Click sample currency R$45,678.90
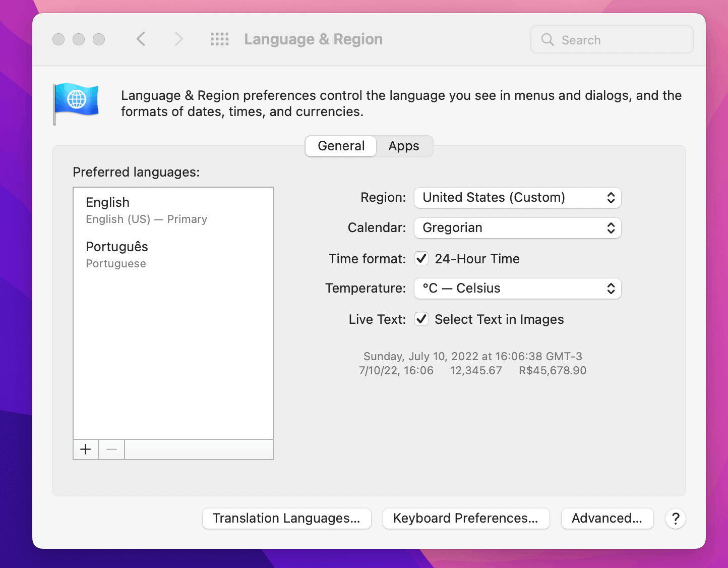The height and width of the screenshot is (568, 728). pyautogui.click(x=553, y=370)
